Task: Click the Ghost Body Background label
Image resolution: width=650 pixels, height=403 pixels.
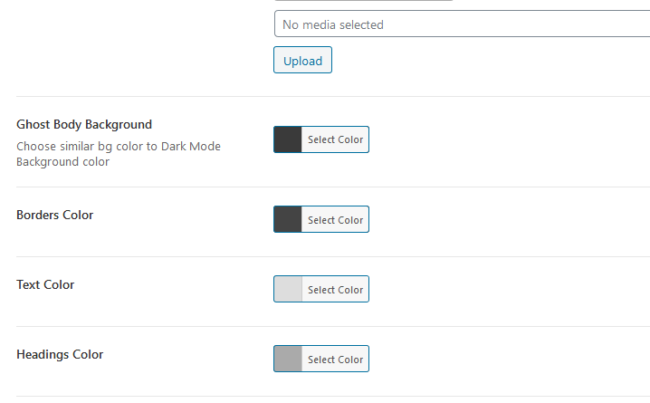Action: click(x=84, y=125)
